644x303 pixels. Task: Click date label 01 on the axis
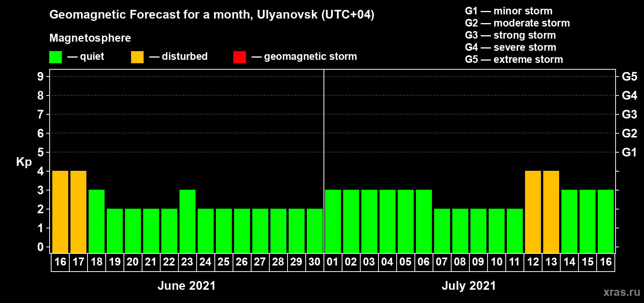pyautogui.click(x=333, y=262)
